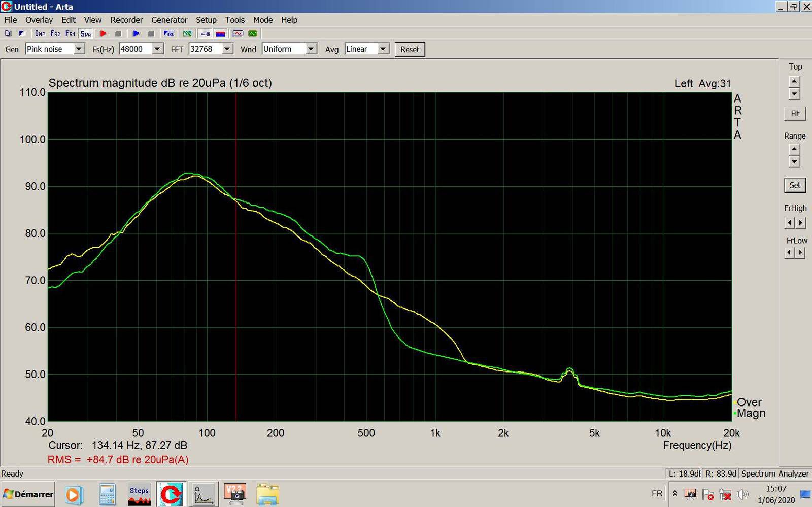Click the red cursor line in graph
Screen dimensions: 812x507
pos(236,256)
